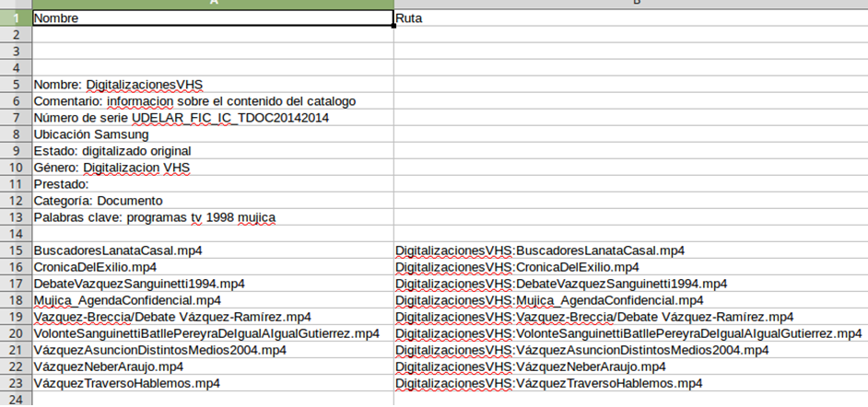
Task: Select the Categoría: Documento cell
Action: pyautogui.click(x=213, y=201)
